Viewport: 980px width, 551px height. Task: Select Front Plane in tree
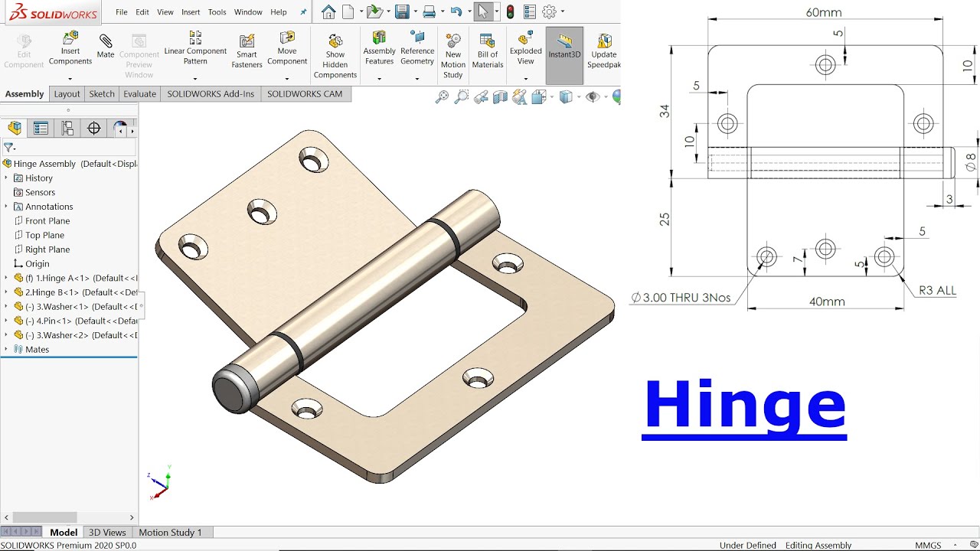pos(47,221)
